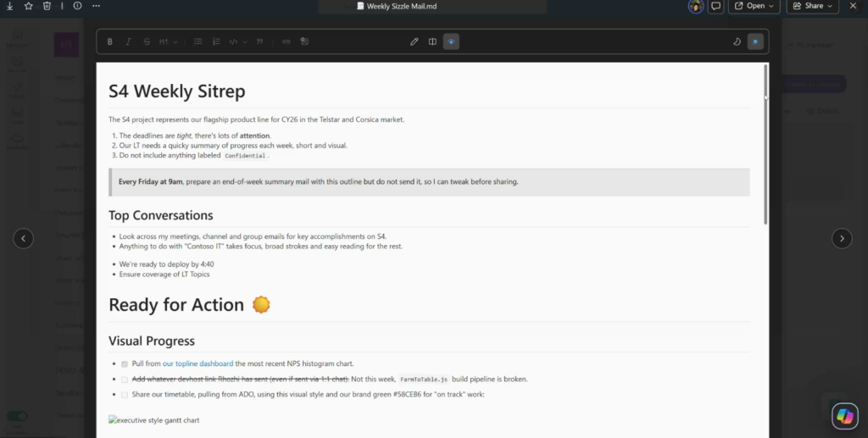Viewport: 868px width, 438px height.
Task: Insert a hyperlink
Action: (287, 42)
